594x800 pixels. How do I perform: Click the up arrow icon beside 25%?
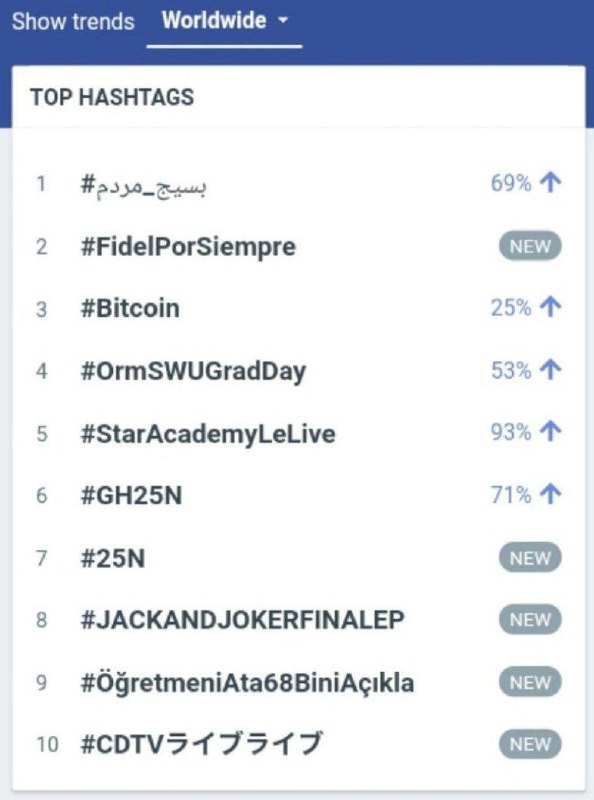(x=551, y=307)
